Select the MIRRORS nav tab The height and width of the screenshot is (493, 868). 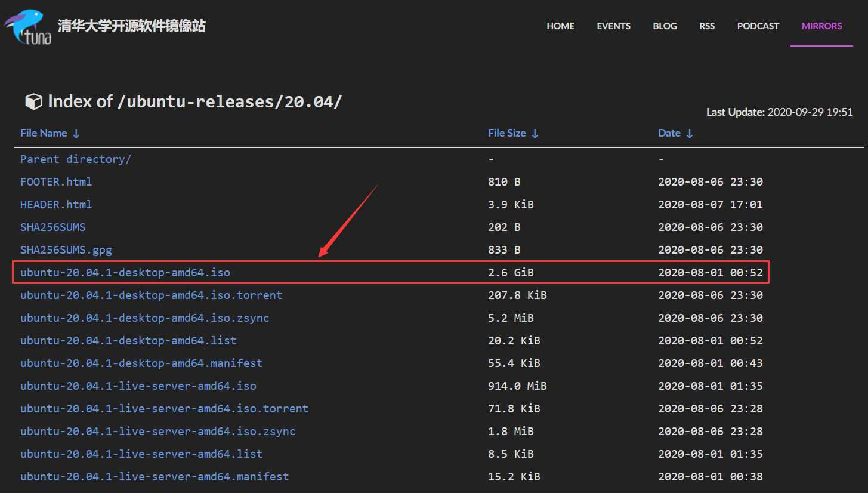(x=821, y=26)
